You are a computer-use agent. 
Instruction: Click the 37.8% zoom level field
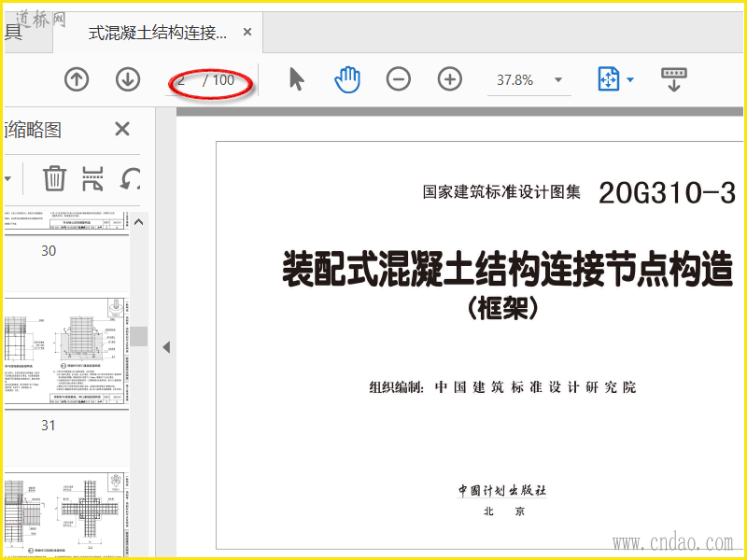click(515, 80)
